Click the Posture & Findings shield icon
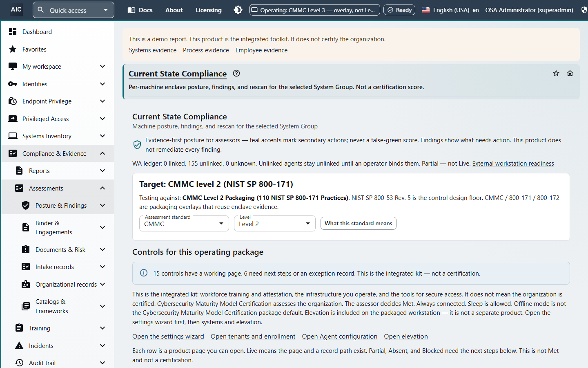The height and width of the screenshot is (368, 588). (x=26, y=205)
